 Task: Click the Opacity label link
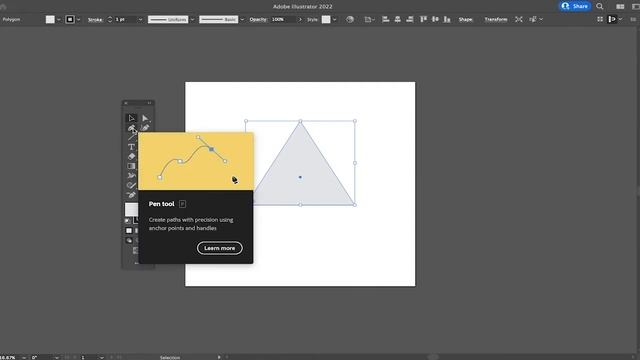click(258, 20)
